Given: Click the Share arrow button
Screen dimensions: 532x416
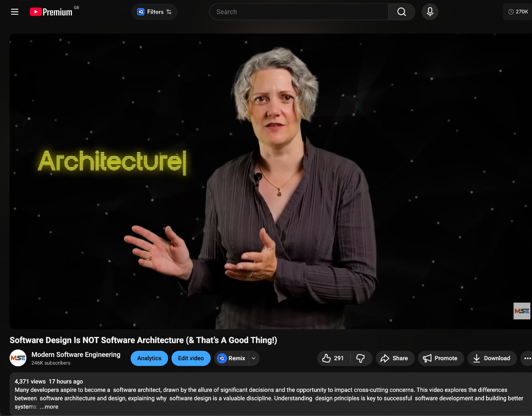Looking at the screenshot, I should [x=395, y=358].
